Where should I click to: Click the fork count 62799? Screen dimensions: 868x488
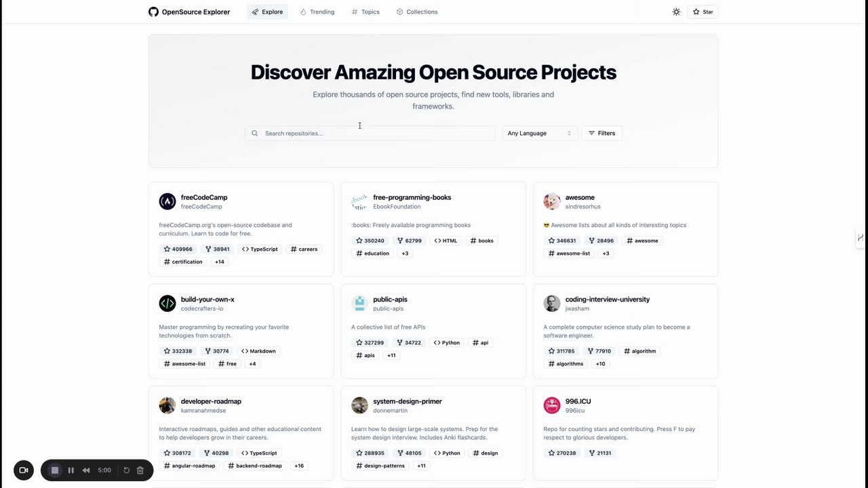pyautogui.click(x=410, y=241)
